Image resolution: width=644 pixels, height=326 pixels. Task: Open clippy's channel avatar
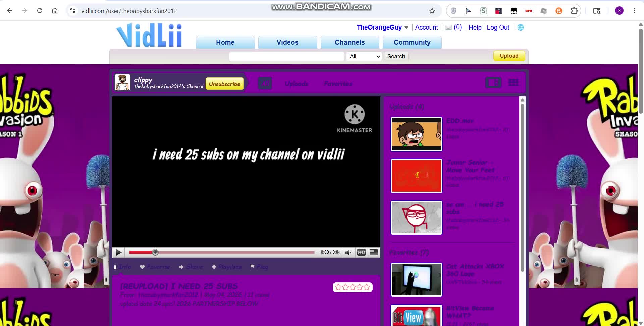[122, 83]
